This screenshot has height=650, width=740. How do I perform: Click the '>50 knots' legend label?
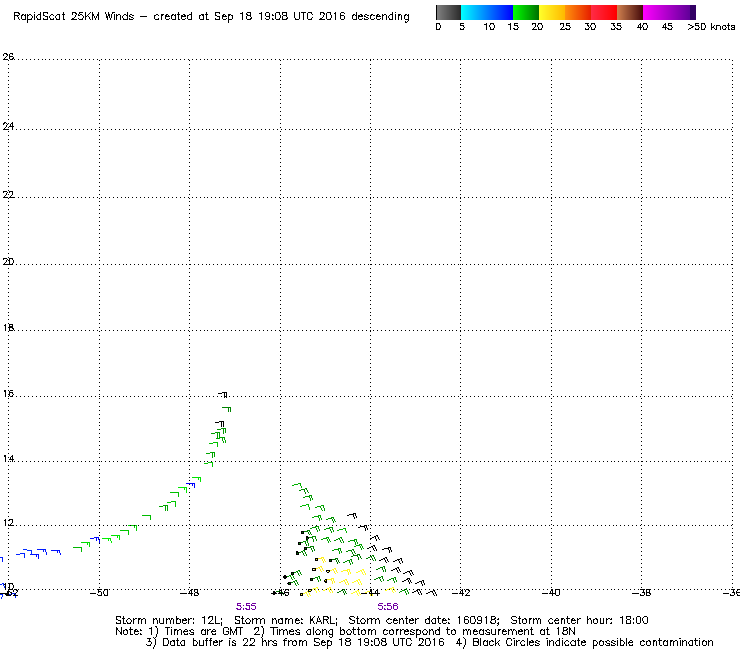point(711,27)
